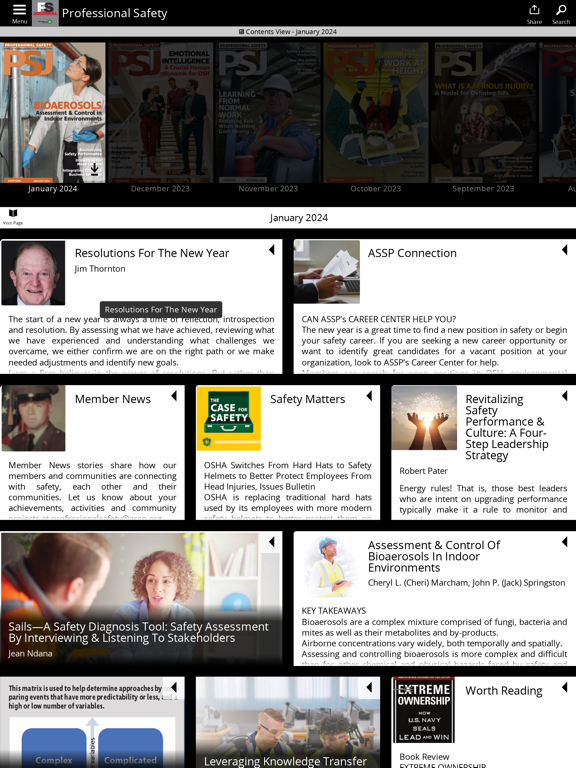The height and width of the screenshot is (768, 576).
Task: Click Jim Thornton portrait thumbnail
Action: (x=33, y=273)
